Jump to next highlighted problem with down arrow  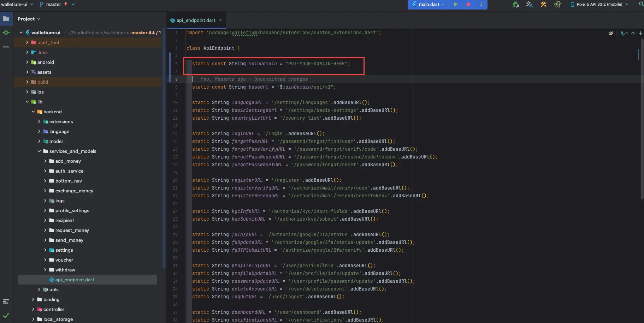640,33
